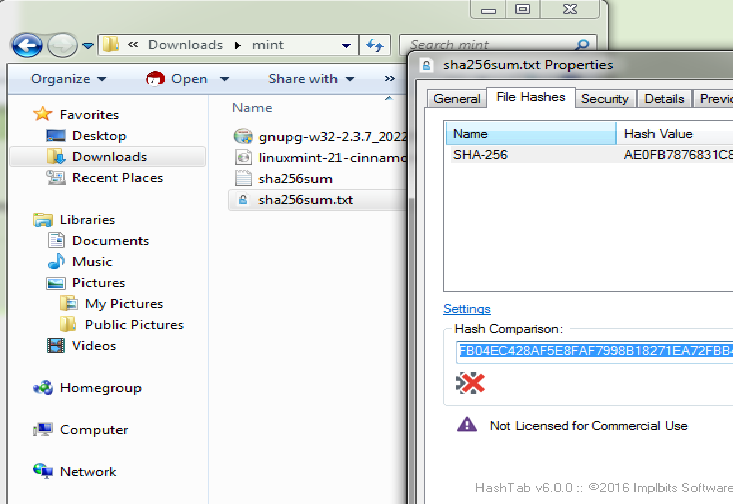This screenshot has width=733, height=504.
Task: Open the Public Pictures folder
Action: pyautogui.click(x=134, y=324)
